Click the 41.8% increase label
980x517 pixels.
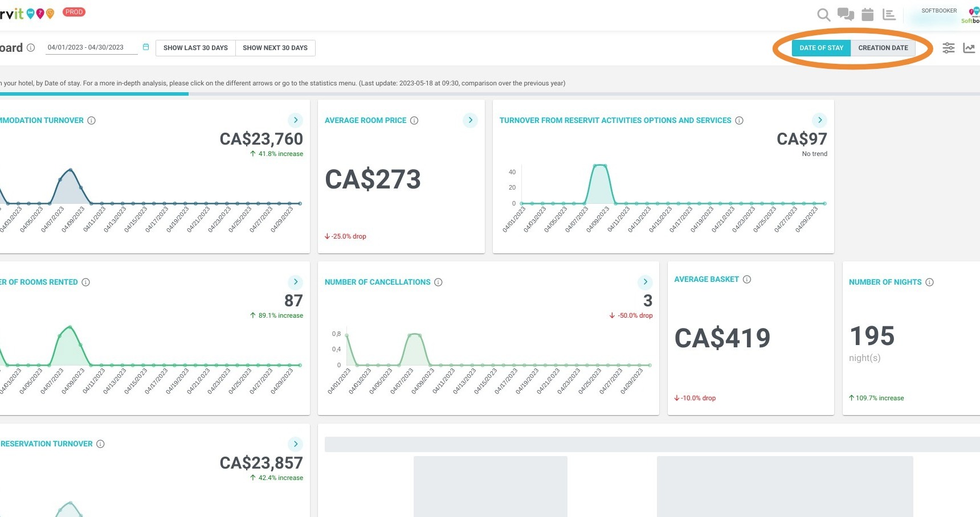point(276,154)
